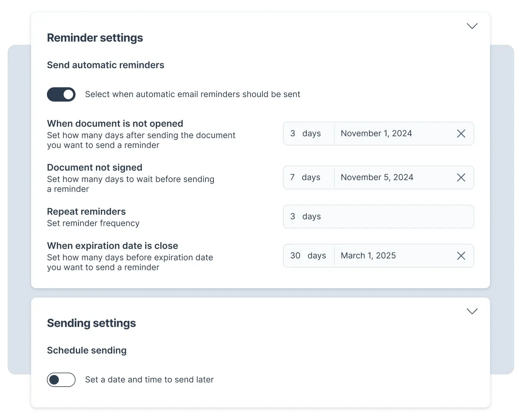
Task: Select the Reminder settings heading
Action: pos(95,38)
